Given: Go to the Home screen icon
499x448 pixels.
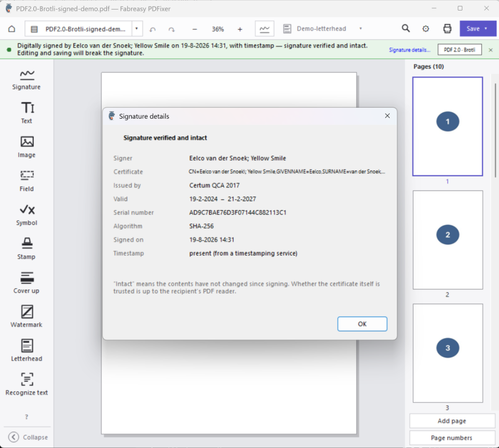Looking at the screenshot, I should [x=12, y=29].
